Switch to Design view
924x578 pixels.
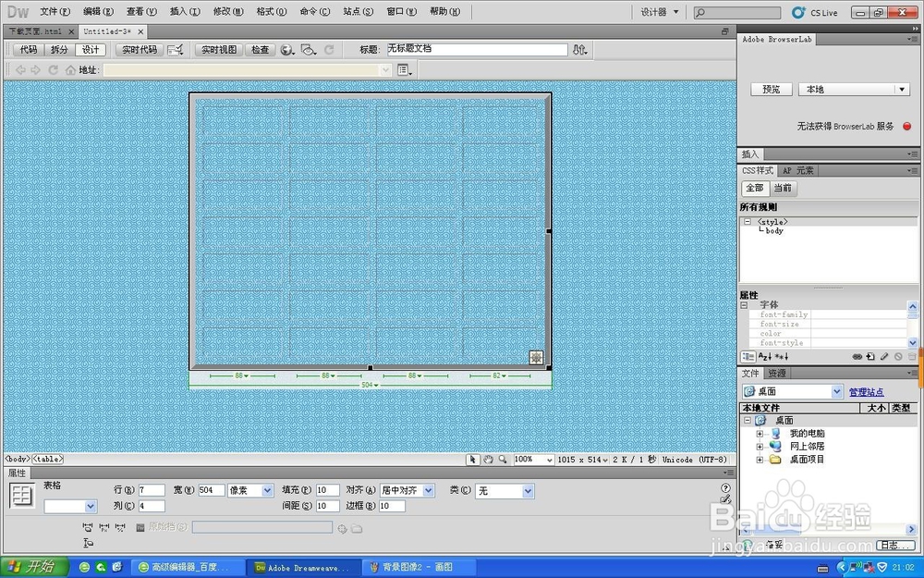pos(91,50)
